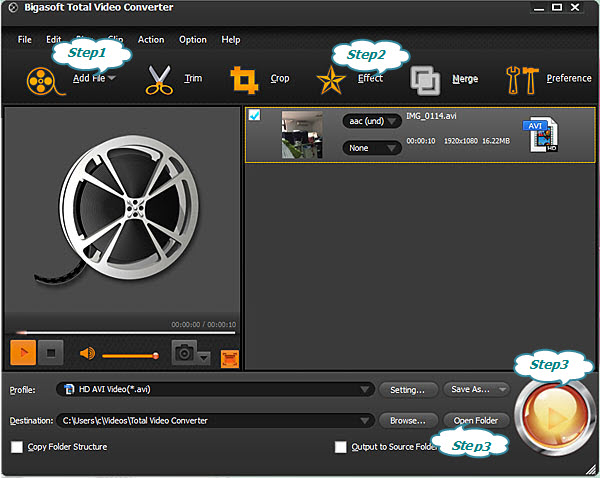Click the app logo in title bar
Screen dimensions: 600x478
[13, 8]
